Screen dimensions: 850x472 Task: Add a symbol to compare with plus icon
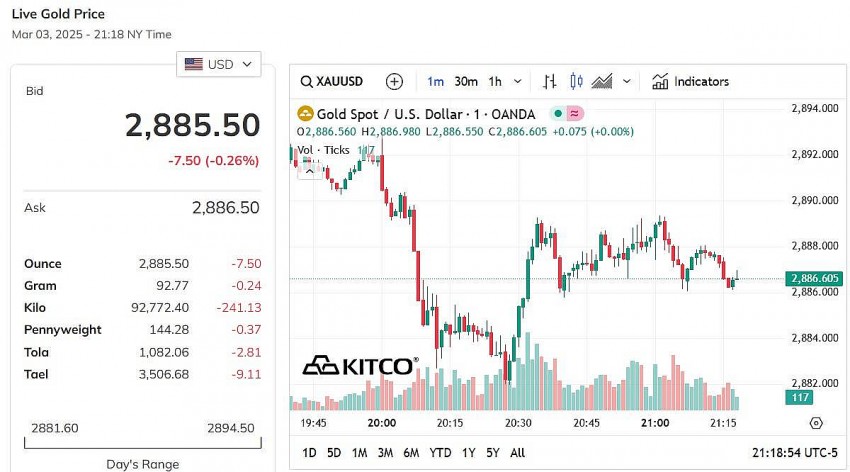pyautogui.click(x=394, y=82)
